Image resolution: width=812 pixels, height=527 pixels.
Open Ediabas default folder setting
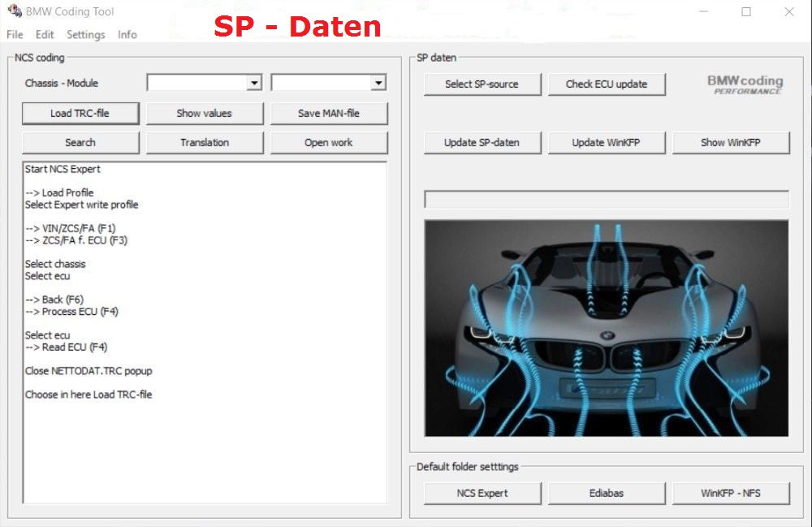pyautogui.click(x=607, y=494)
